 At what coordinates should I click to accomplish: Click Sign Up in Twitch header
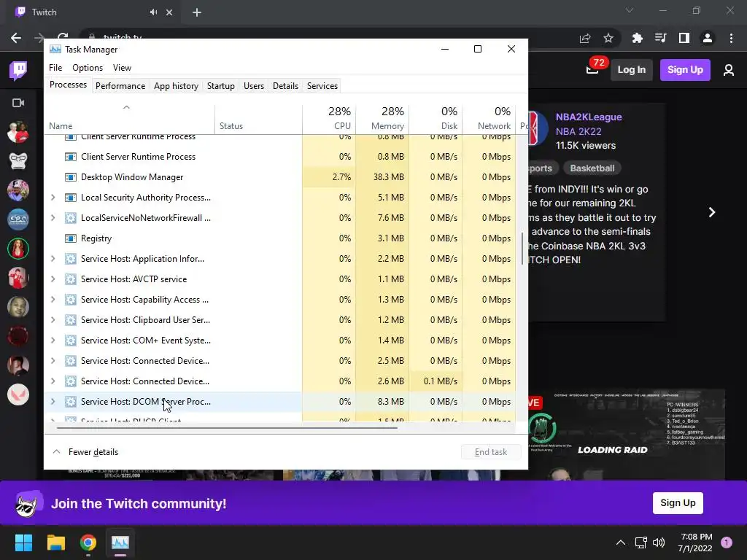click(685, 70)
